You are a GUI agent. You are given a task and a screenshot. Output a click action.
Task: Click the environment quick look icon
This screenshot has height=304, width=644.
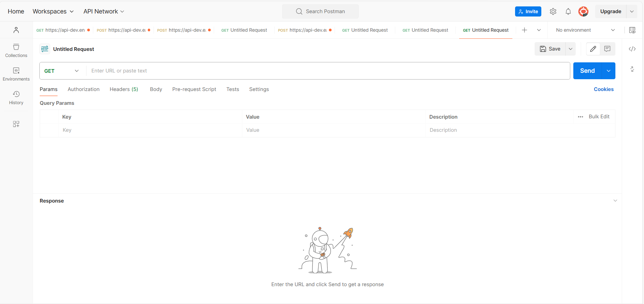[632, 30]
